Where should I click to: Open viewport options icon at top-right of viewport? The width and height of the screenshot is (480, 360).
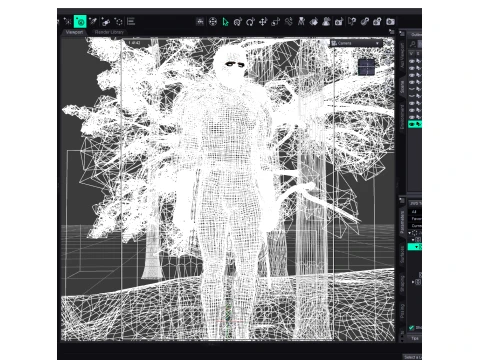pos(392,32)
